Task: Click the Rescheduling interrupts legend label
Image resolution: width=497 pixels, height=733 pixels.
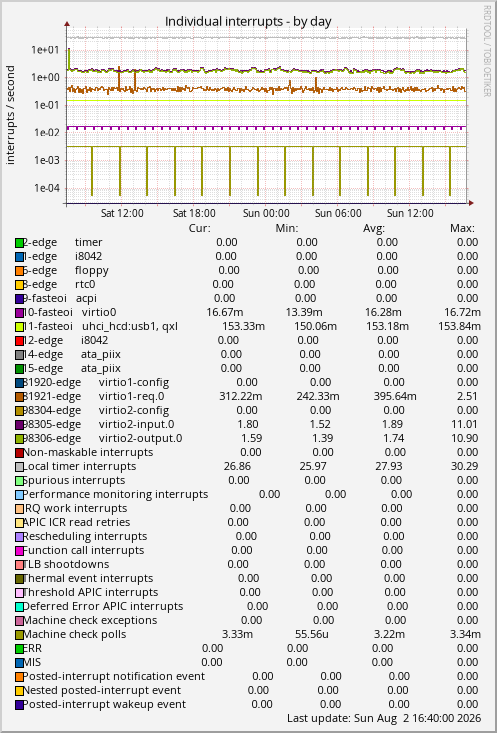Action: (85, 536)
